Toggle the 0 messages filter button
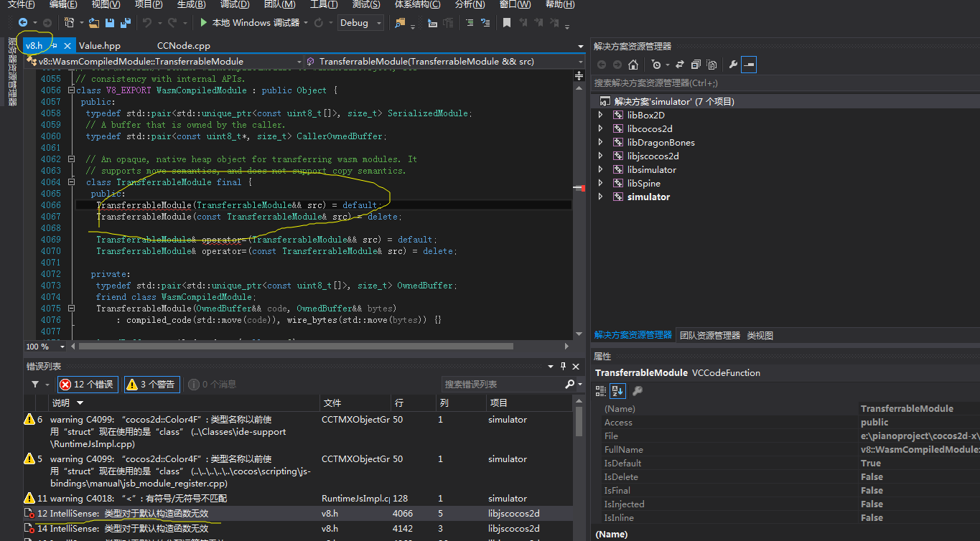The height and width of the screenshot is (541, 980). tap(213, 385)
